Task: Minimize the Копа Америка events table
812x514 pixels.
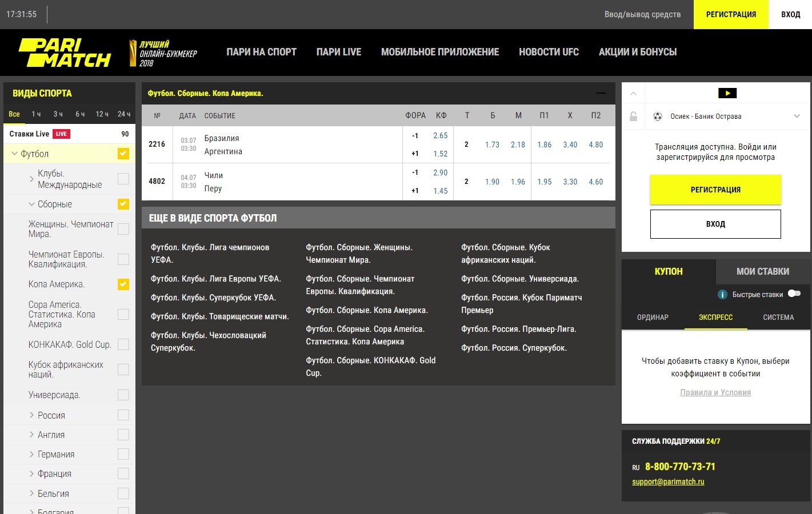Action: coord(601,93)
